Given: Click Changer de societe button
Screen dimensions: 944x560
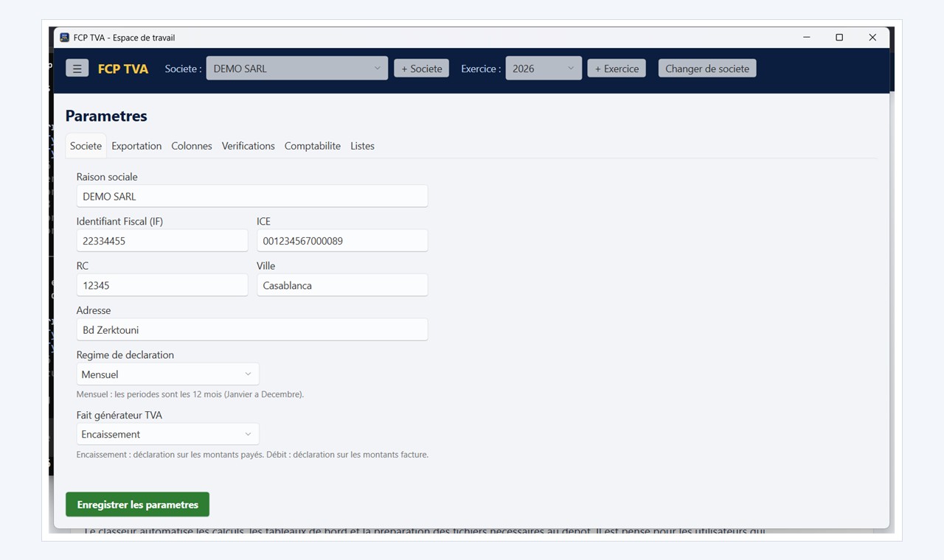Looking at the screenshot, I should tap(707, 69).
